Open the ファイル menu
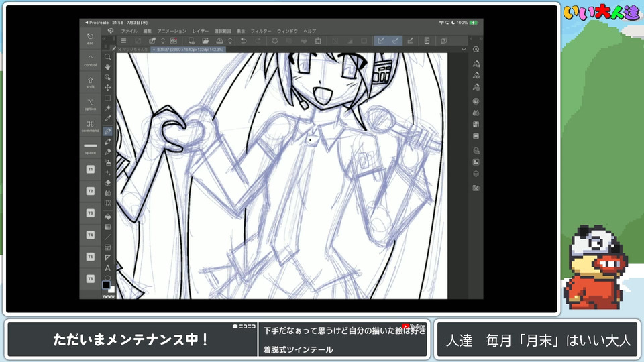The width and height of the screenshot is (644, 362). 129,32
